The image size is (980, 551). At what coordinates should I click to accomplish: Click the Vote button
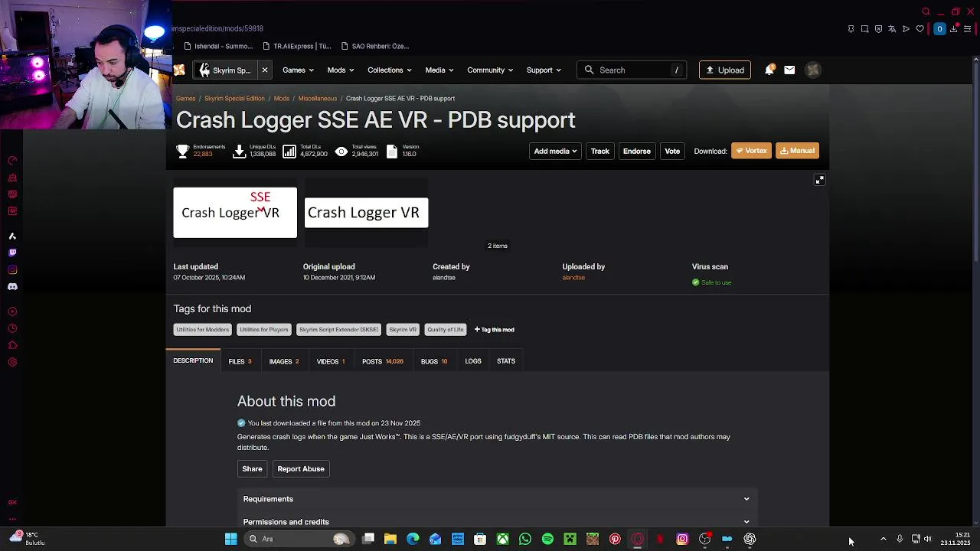672,151
